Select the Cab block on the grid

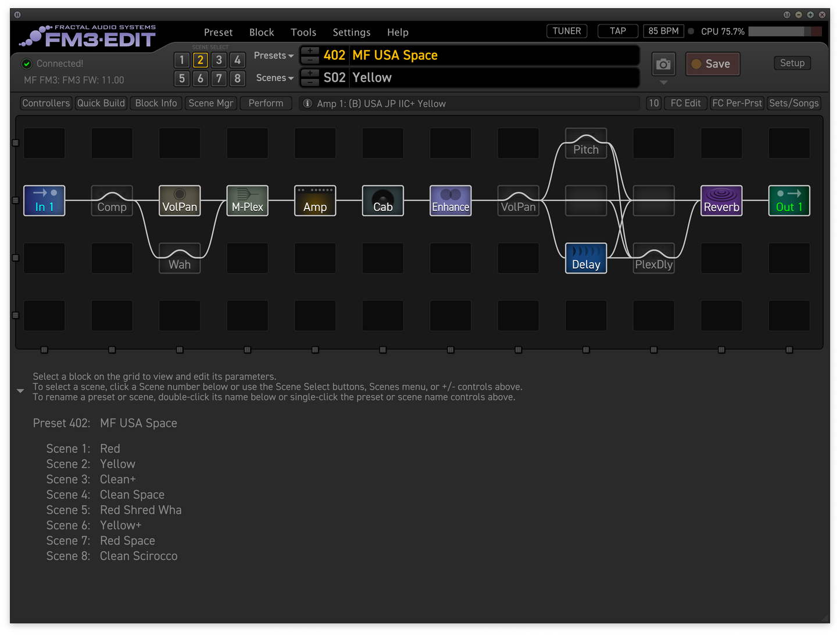[383, 200]
